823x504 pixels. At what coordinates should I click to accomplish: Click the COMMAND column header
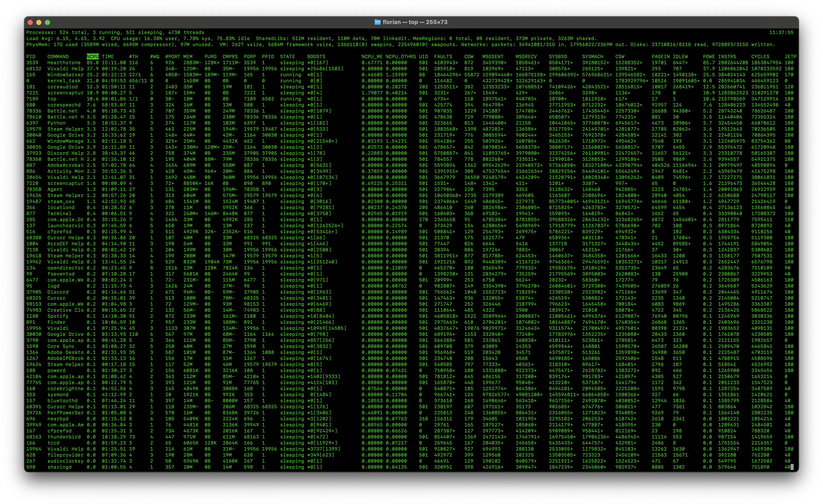coord(58,56)
